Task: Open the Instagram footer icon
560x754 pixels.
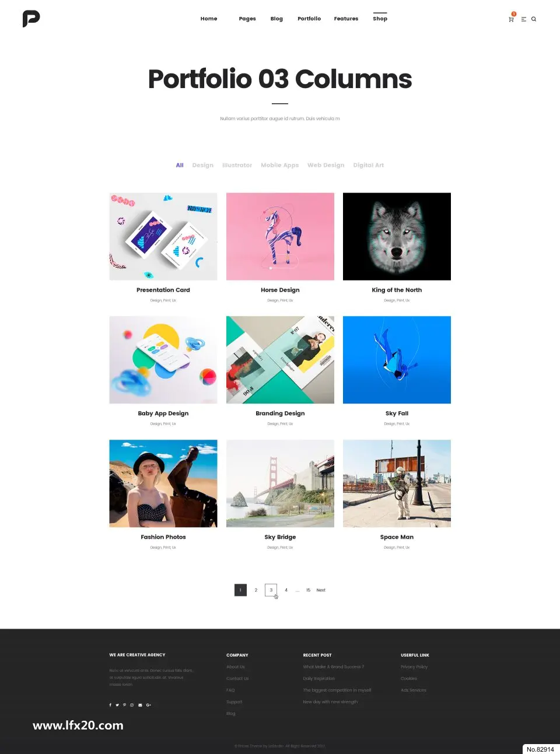Action: 132,705
